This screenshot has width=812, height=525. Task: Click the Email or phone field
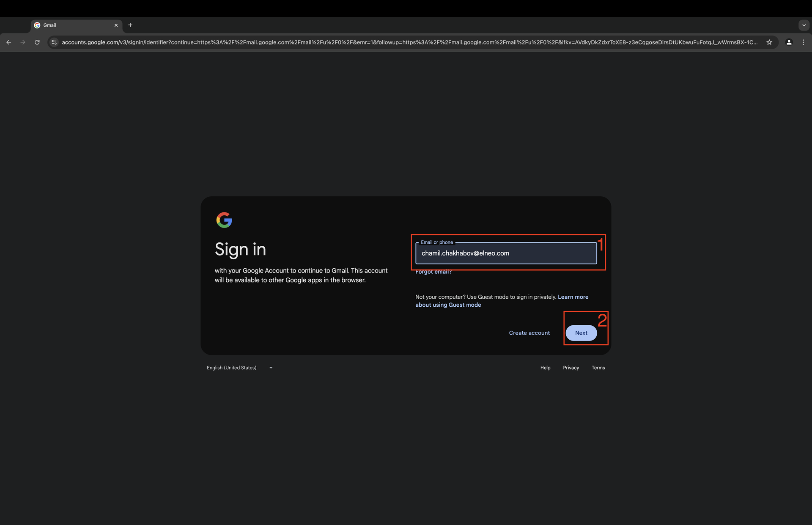click(506, 253)
